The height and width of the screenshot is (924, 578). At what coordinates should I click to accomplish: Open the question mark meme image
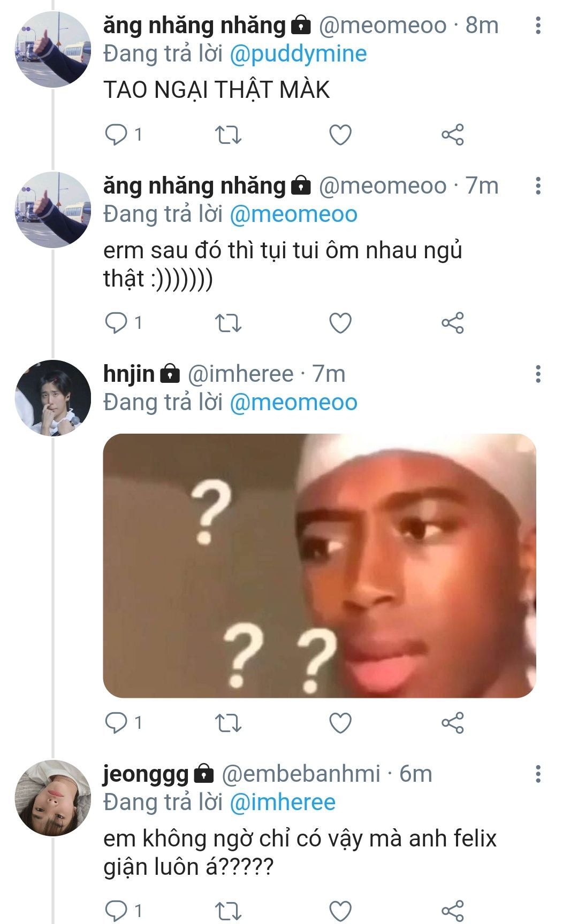(320, 565)
